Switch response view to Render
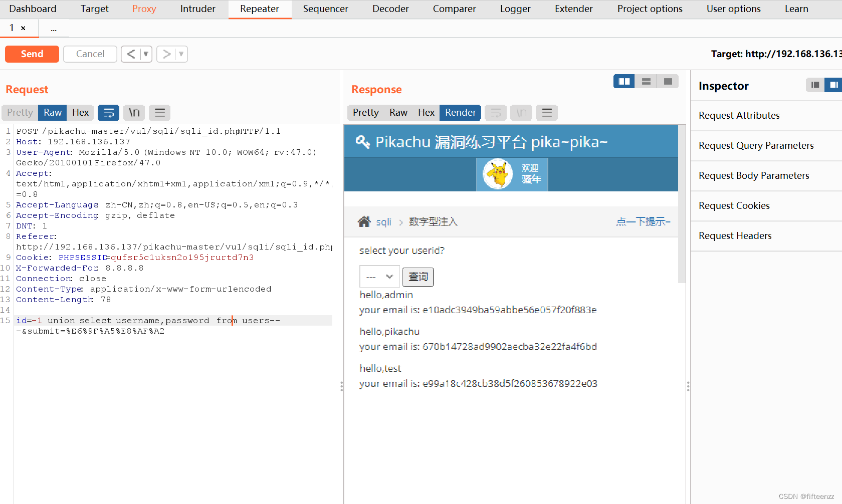The image size is (842, 504). pyautogui.click(x=461, y=113)
